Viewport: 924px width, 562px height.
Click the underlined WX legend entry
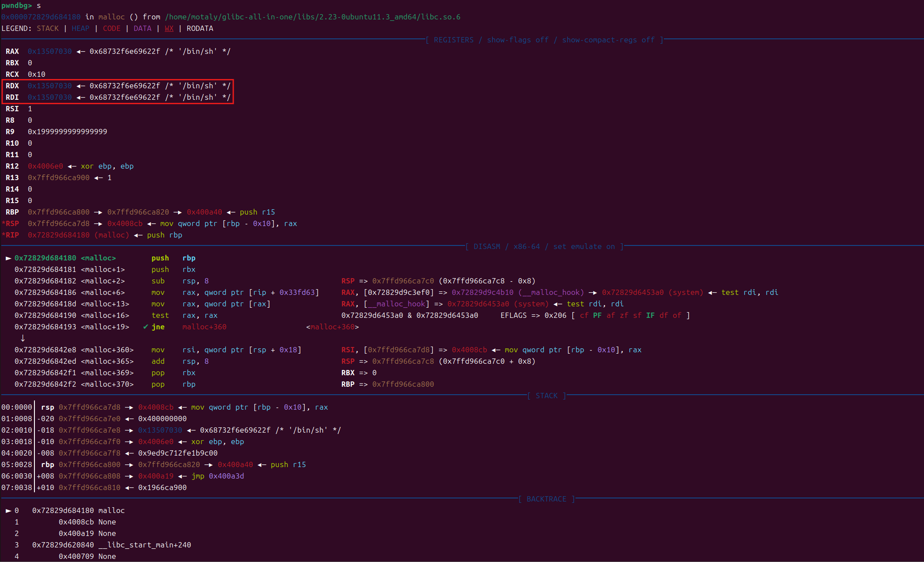(169, 29)
